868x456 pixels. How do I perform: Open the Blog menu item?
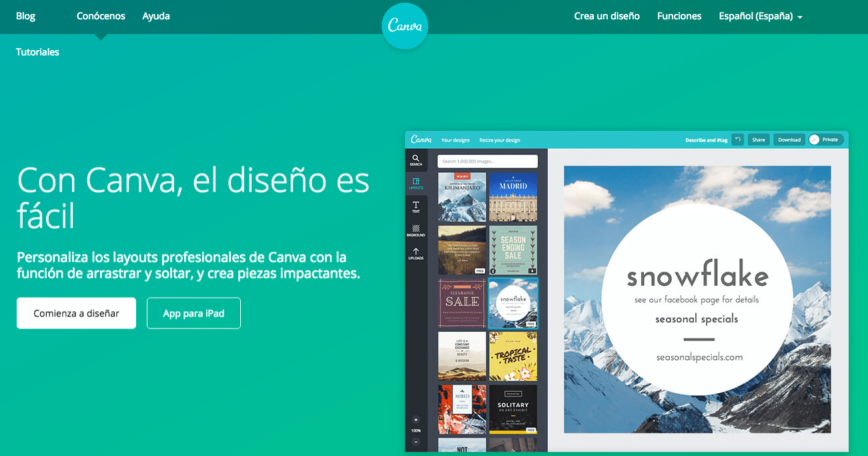coord(25,16)
